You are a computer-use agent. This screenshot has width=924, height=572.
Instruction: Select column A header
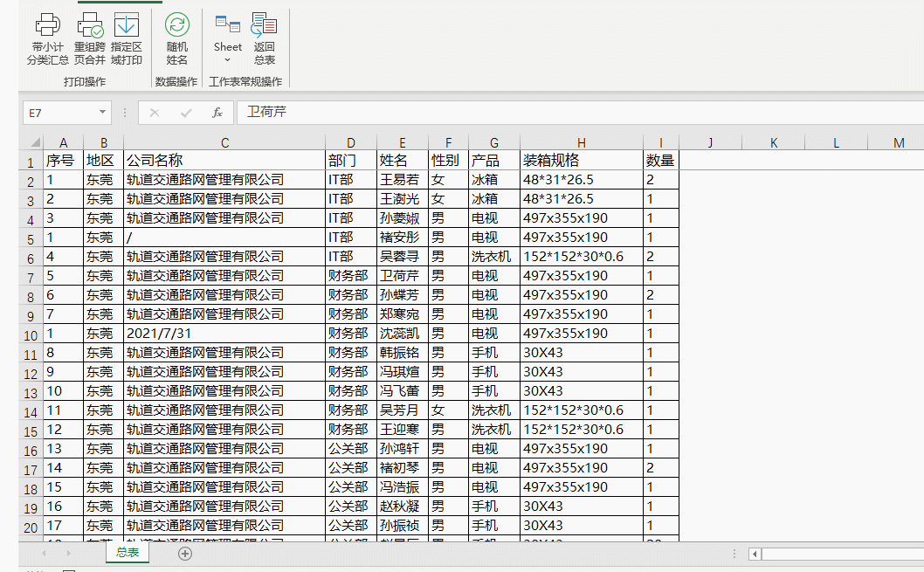click(x=63, y=142)
